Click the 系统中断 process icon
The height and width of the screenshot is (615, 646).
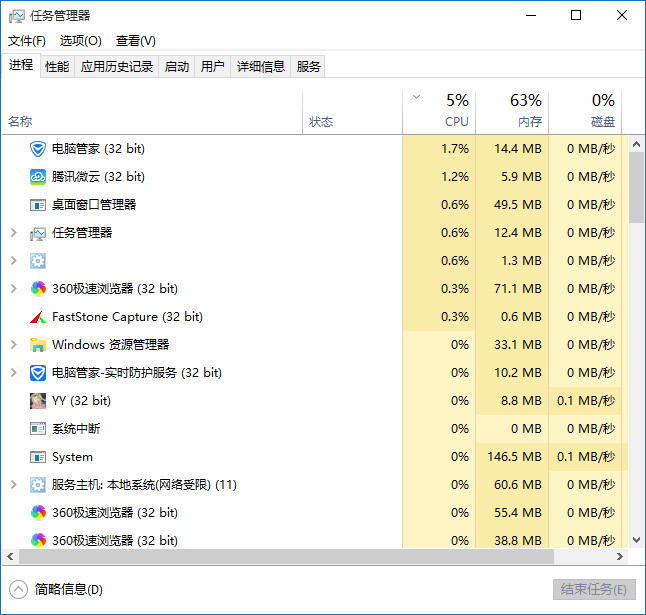38,429
